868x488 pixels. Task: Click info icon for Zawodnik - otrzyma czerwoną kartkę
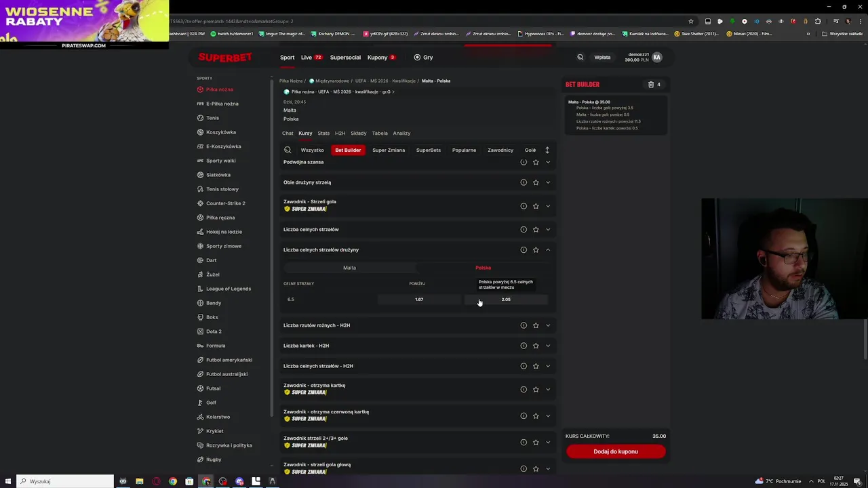click(x=524, y=415)
